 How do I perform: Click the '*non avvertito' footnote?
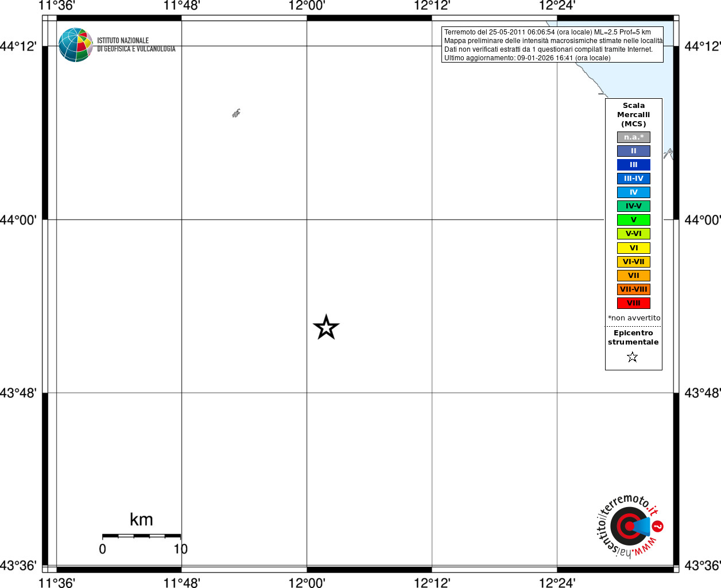(x=634, y=318)
